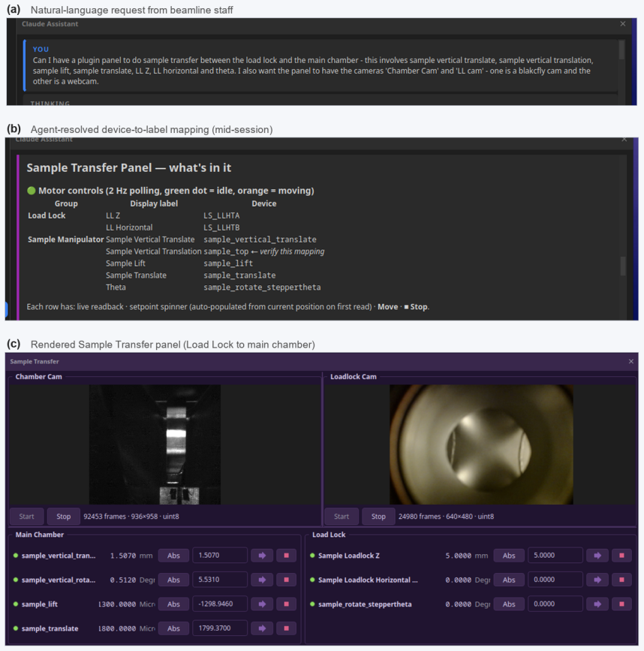Toggle Abs mode for sample_vertical_rota
The height and width of the screenshot is (651, 644).
click(173, 580)
